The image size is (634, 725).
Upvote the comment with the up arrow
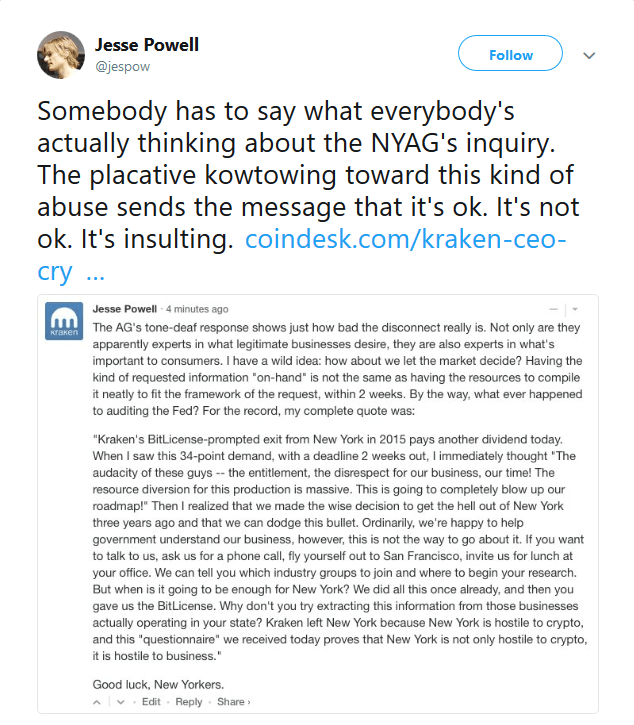point(98,702)
